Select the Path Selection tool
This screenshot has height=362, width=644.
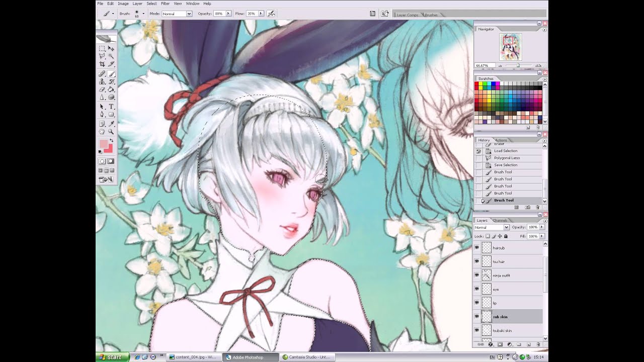click(x=102, y=107)
